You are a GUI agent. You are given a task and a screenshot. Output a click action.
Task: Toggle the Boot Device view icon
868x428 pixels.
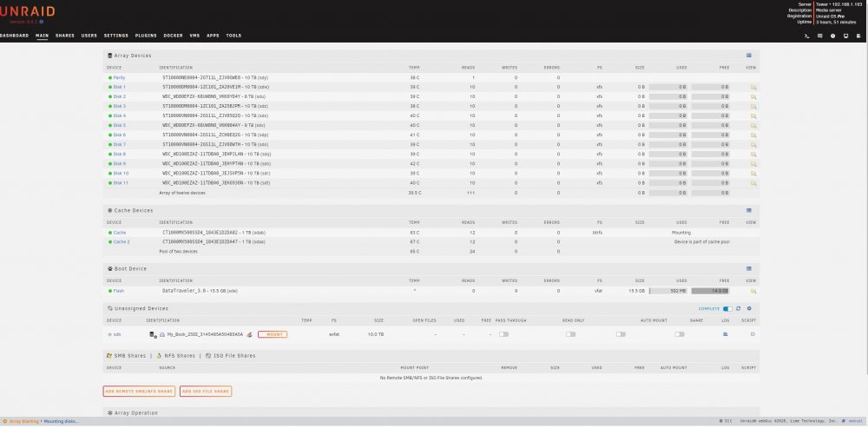point(748,268)
